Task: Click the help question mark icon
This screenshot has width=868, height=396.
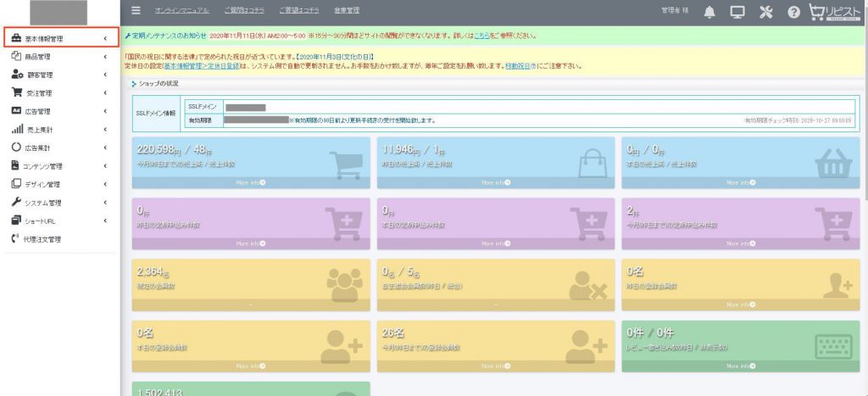Action: 794,12
